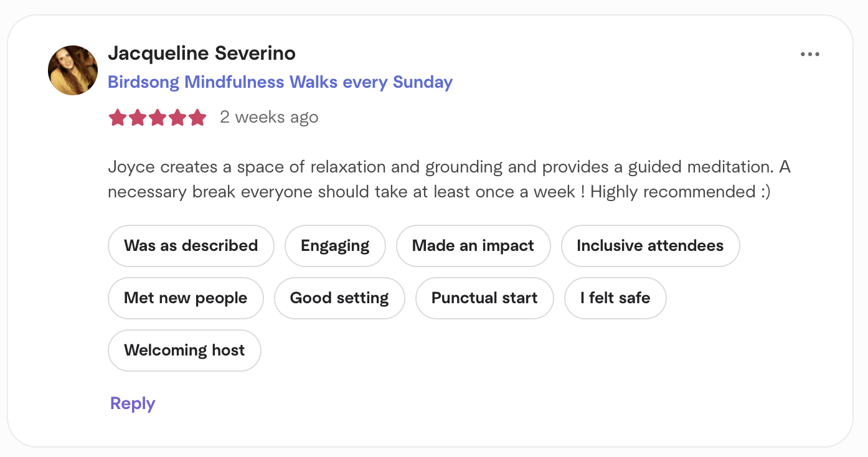Viewport: 868px width, 457px height.
Task: Click the review text about guided meditation
Action: (448, 179)
